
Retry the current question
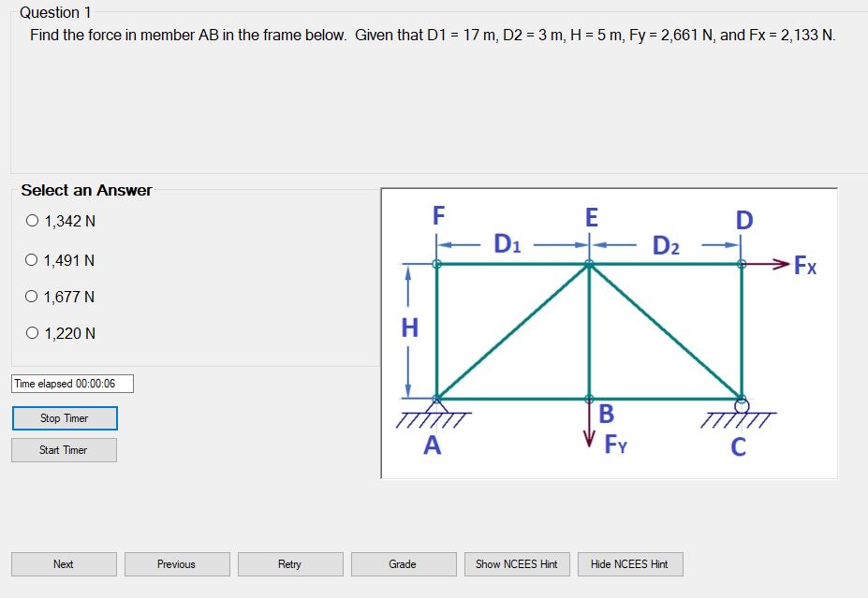point(290,563)
